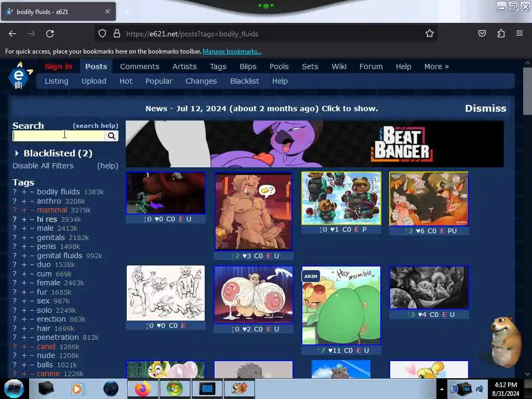Open the search help link
The image size is (532, 399).
pyautogui.click(x=96, y=126)
